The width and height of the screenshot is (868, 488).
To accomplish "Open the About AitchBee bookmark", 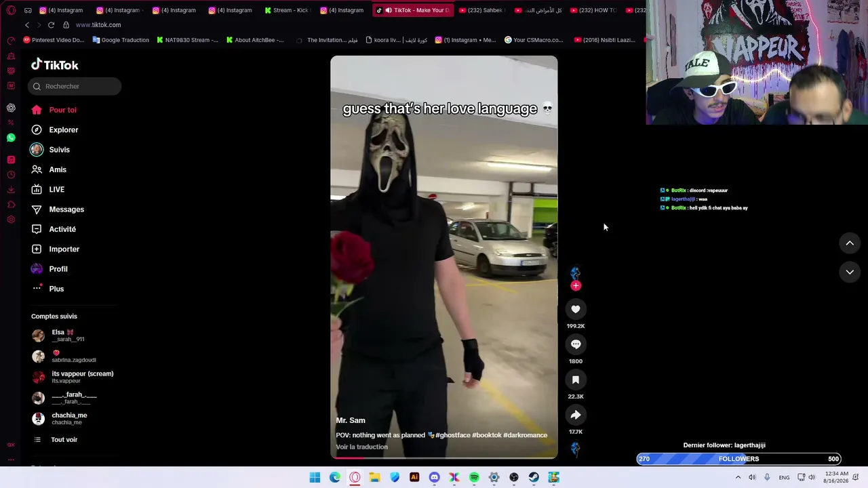I will pos(254,40).
